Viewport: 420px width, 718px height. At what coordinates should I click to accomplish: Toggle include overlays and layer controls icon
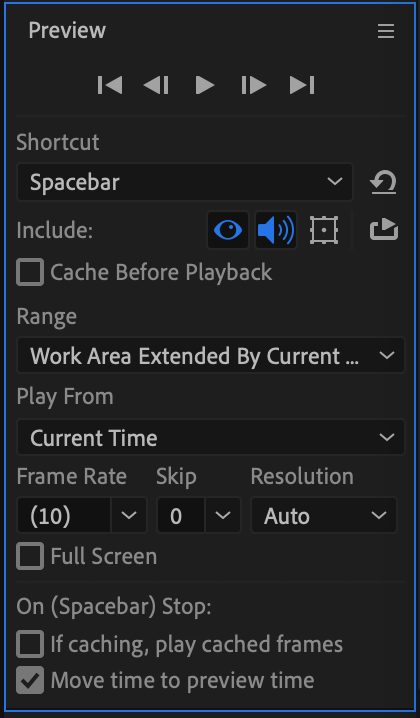324,230
